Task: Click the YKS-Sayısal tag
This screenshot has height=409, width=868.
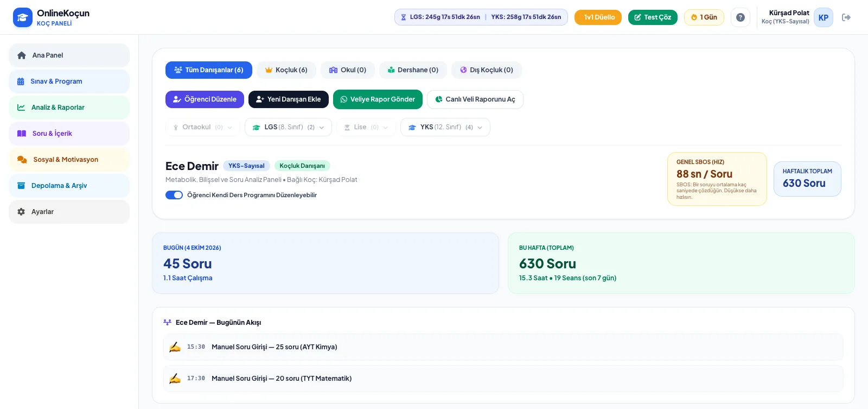Action: [x=246, y=166]
